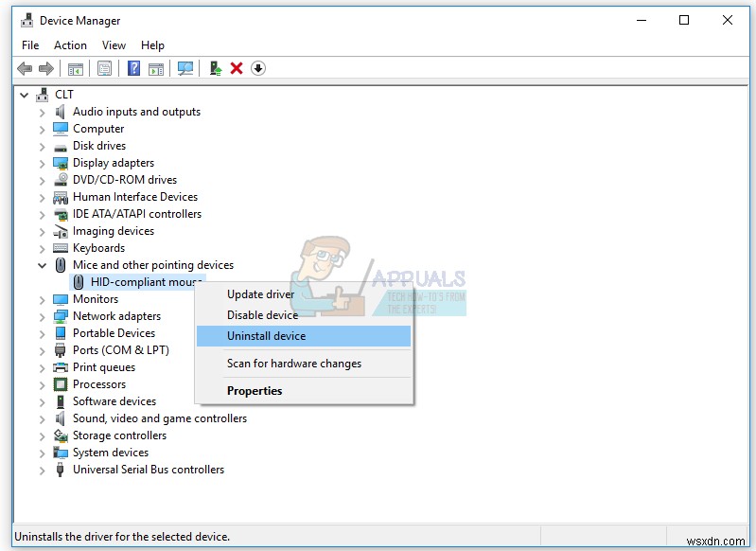Expand Sound, video and game controllers chevron
The height and width of the screenshot is (551, 756).
pos(42,419)
